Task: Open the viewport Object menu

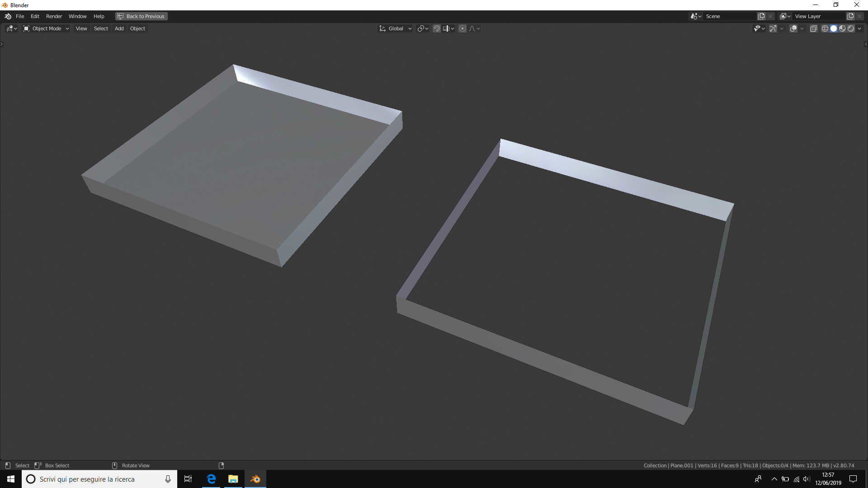Action: [x=137, y=28]
